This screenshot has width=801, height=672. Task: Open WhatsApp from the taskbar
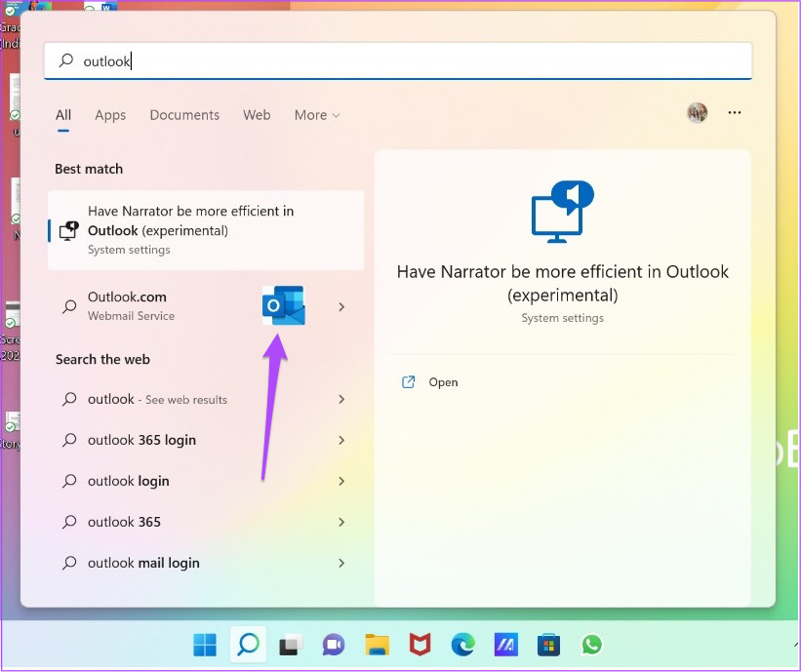591,645
